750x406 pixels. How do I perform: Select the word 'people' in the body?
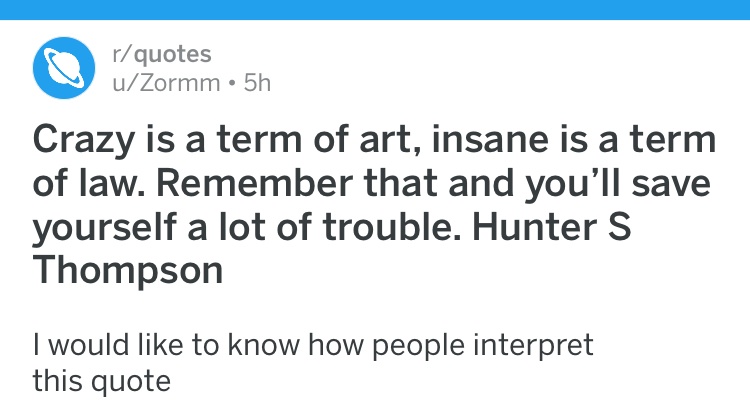tap(418, 346)
